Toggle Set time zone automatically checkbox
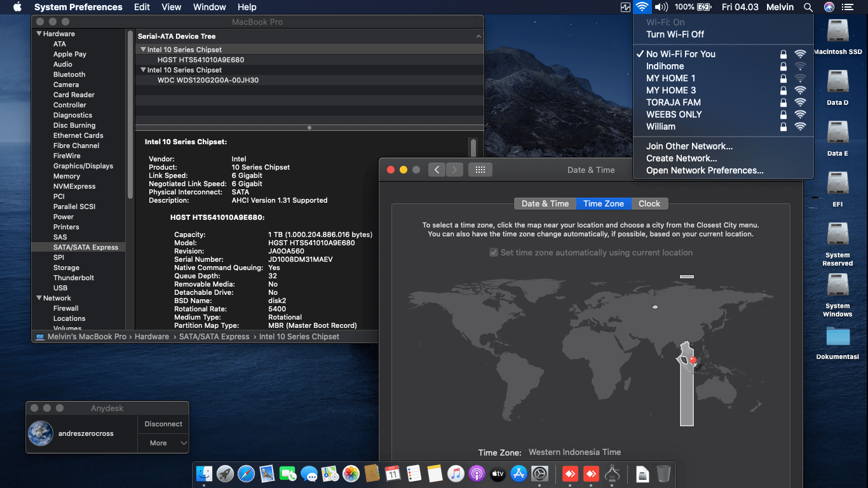Image resolution: width=868 pixels, height=488 pixels. pos(493,252)
